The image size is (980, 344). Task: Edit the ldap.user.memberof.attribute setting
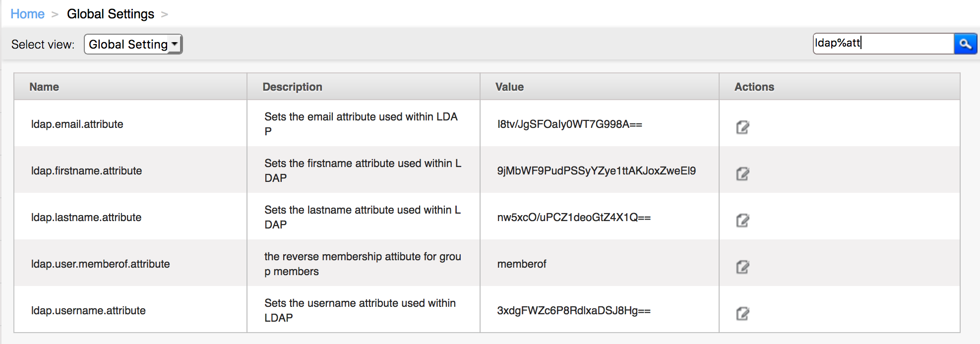pyautogui.click(x=742, y=267)
